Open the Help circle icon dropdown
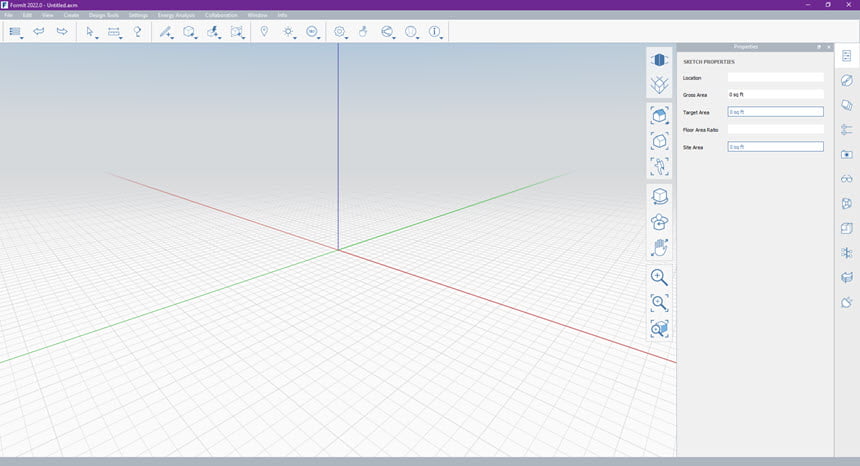Screen dimensions: 860x466 (x=411, y=32)
